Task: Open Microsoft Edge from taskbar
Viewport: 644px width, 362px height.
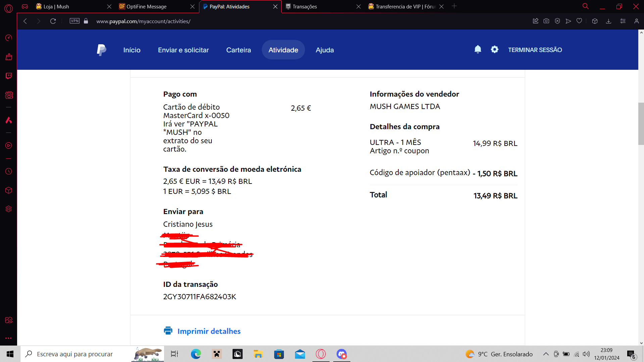Action: (196, 354)
